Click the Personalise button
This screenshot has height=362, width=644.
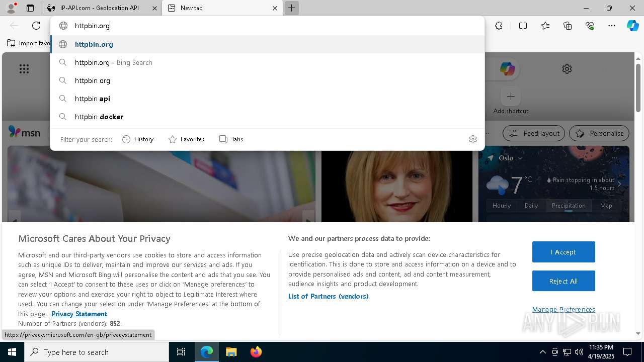(599, 133)
